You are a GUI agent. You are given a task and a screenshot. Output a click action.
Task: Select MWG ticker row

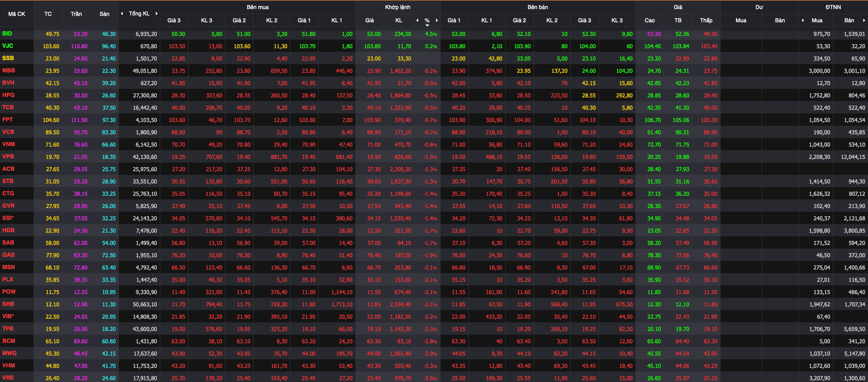point(9,353)
